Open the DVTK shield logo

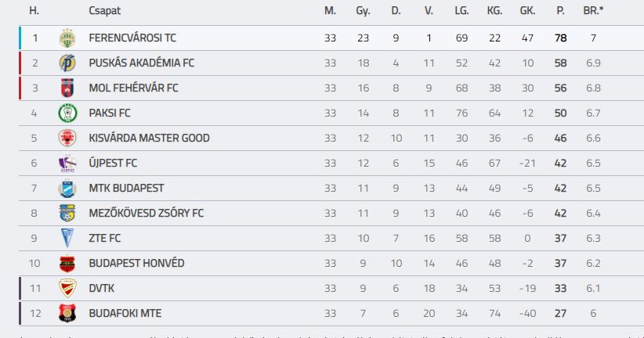coord(67,289)
